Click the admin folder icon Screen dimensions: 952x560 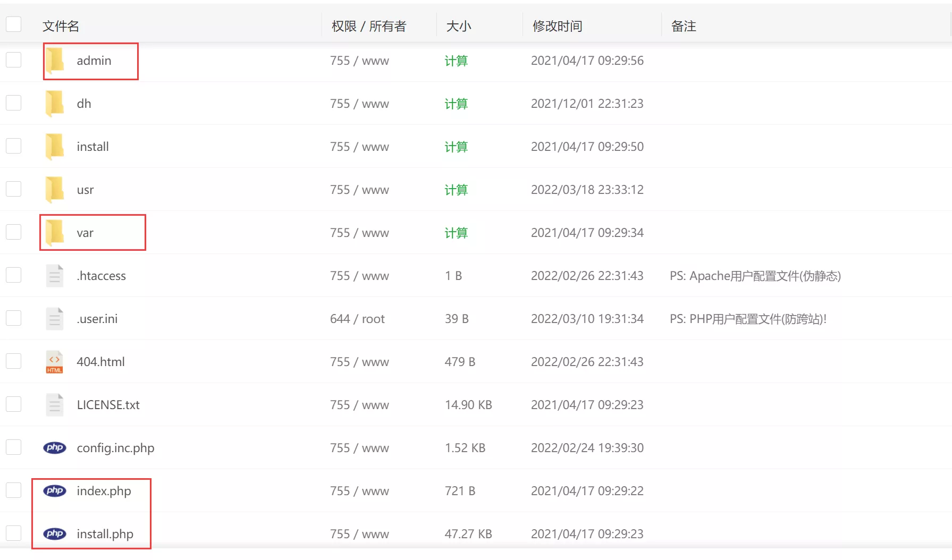55,60
